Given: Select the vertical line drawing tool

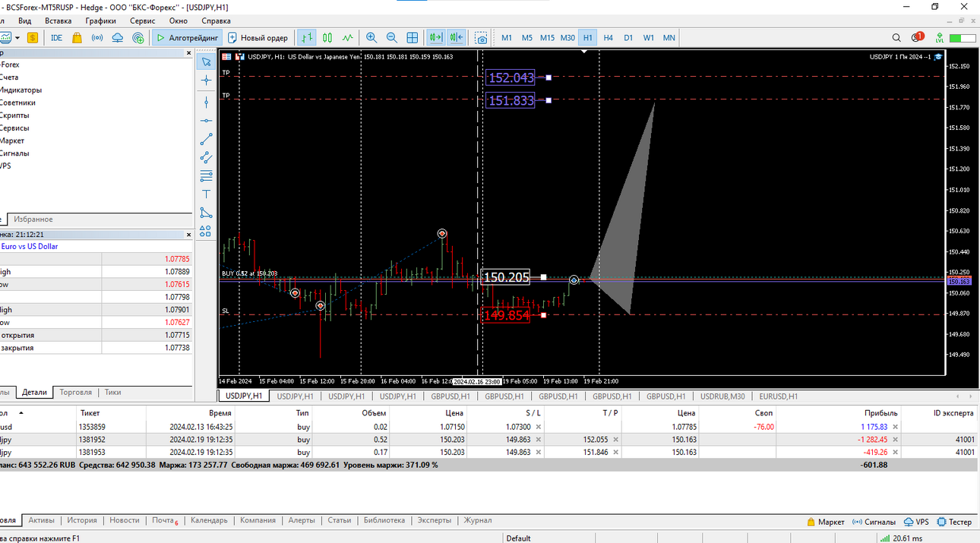Looking at the screenshot, I should 206,102.
